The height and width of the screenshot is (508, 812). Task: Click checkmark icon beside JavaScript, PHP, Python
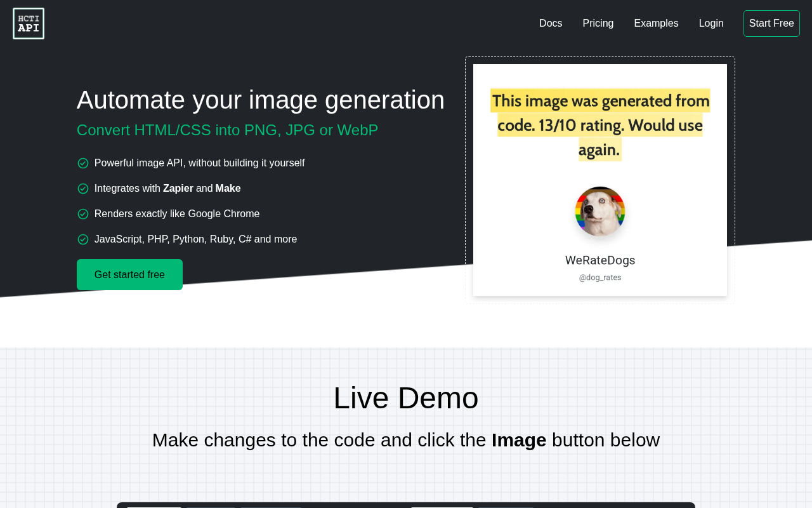[83, 239]
